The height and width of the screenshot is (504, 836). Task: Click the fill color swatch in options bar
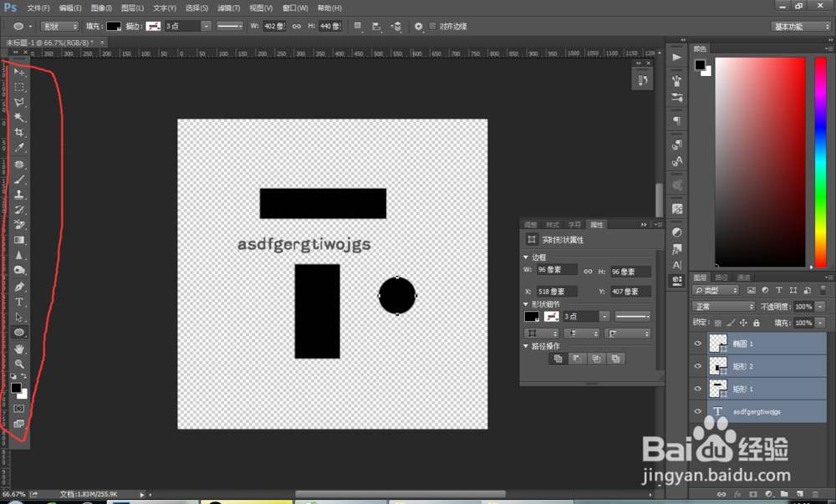pos(114,26)
